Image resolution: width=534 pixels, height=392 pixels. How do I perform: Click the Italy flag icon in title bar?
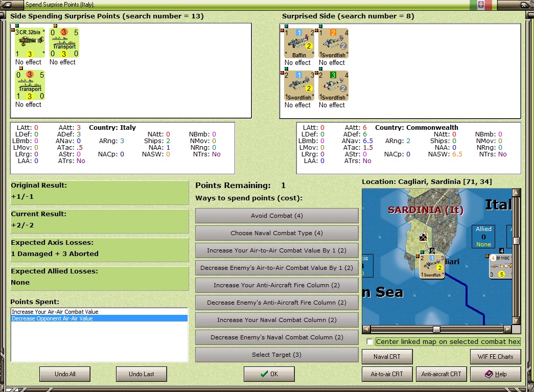[480, 5]
